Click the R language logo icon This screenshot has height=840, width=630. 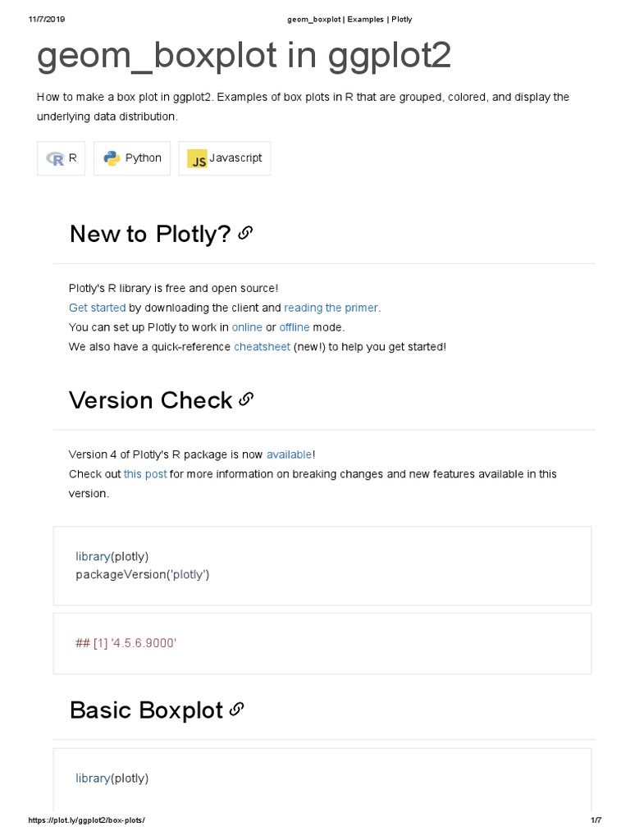pos(56,159)
